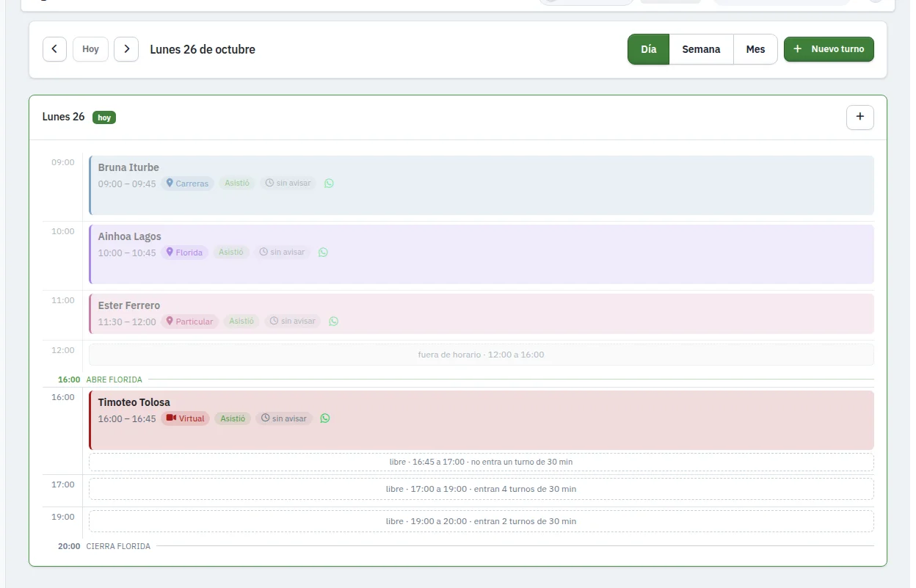Viewport: 916px width, 588px height.
Task: Open WhatsApp for Ester Ferrero
Action: (334, 322)
